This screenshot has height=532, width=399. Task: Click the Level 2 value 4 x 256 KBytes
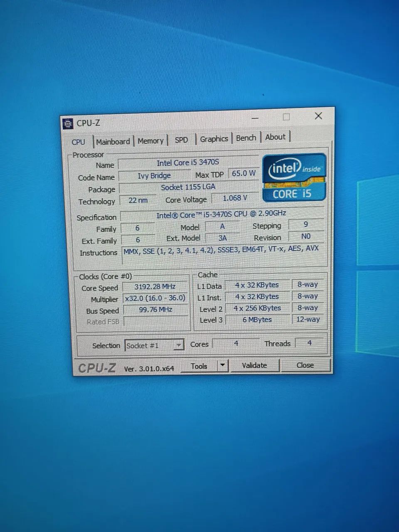pos(257,308)
